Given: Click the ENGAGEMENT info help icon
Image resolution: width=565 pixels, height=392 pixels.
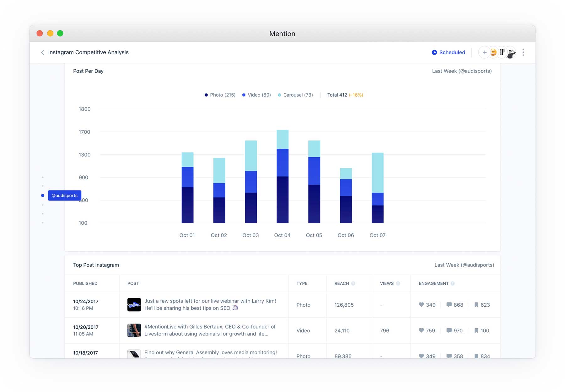Looking at the screenshot, I should [x=453, y=283].
